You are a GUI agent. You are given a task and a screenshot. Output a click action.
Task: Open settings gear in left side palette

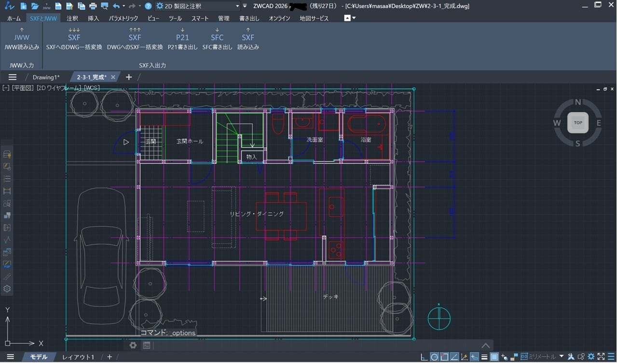[7, 289]
